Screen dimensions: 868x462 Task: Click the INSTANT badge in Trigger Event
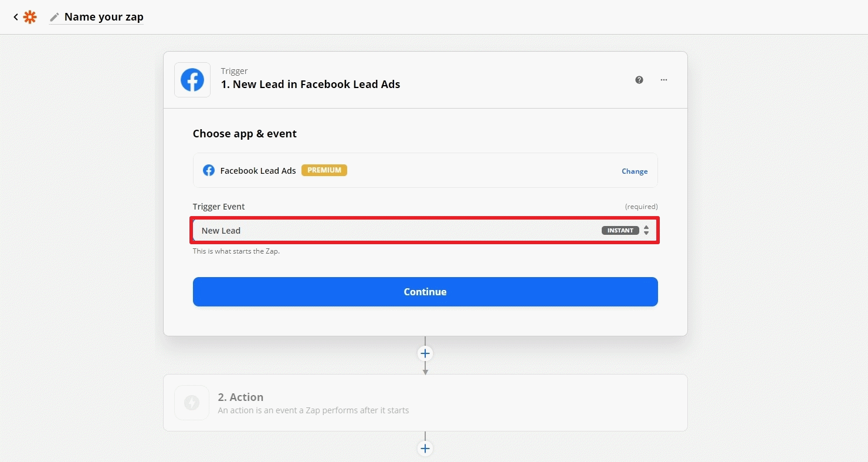[621, 230]
